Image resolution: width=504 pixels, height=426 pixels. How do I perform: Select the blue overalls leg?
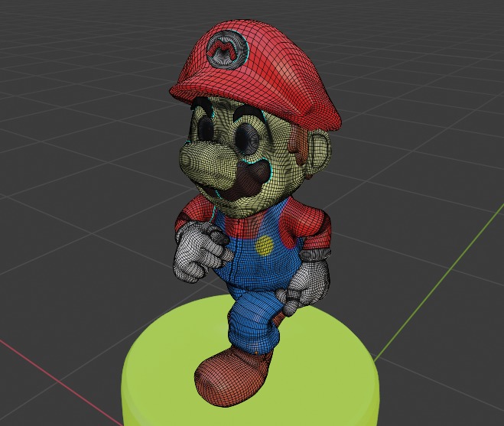click(252, 323)
